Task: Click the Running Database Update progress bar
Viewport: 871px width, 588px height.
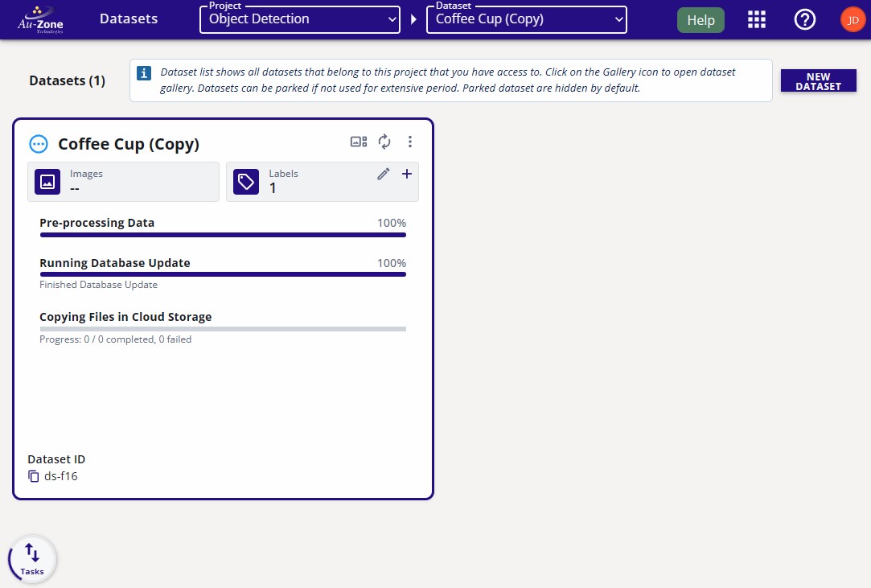Action: click(x=223, y=274)
